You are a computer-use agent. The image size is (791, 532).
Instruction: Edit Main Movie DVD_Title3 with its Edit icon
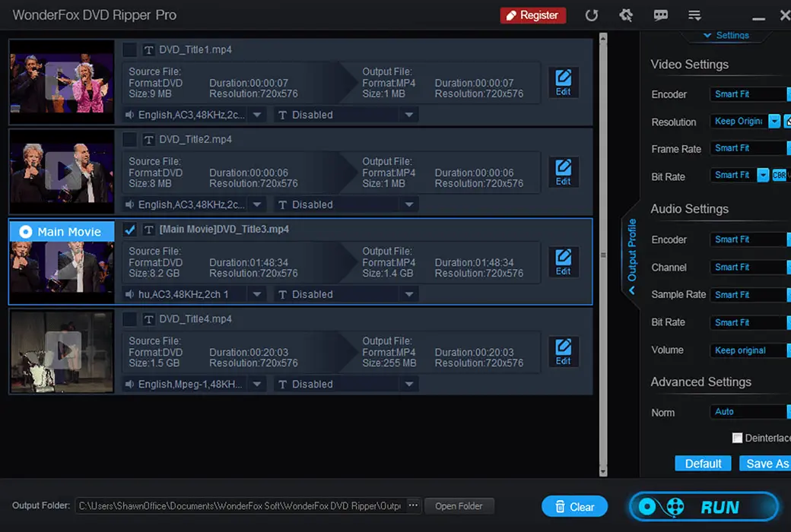(563, 262)
